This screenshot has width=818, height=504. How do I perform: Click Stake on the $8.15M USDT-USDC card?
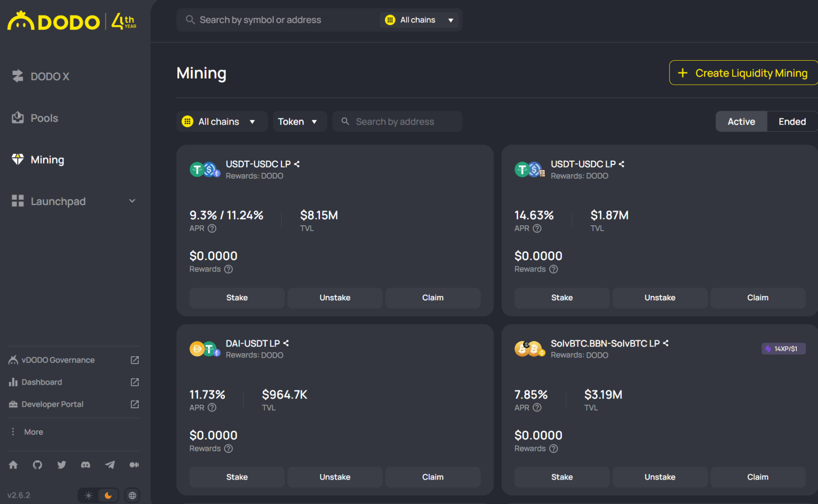click(x=237, y=298)
